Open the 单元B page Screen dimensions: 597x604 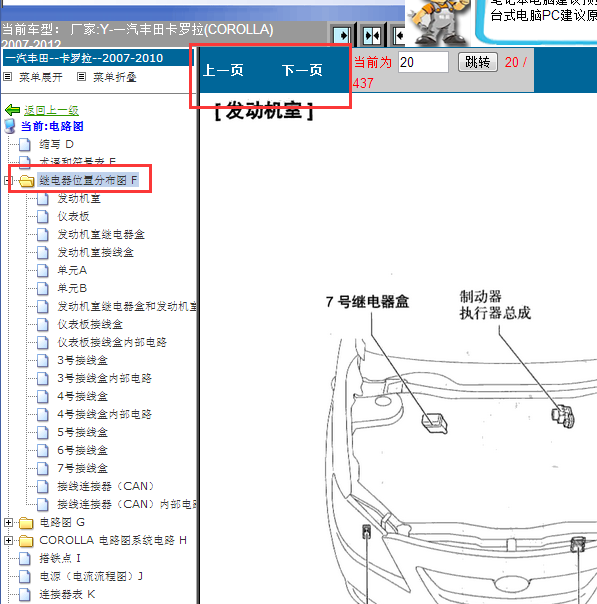click(72, 288)
